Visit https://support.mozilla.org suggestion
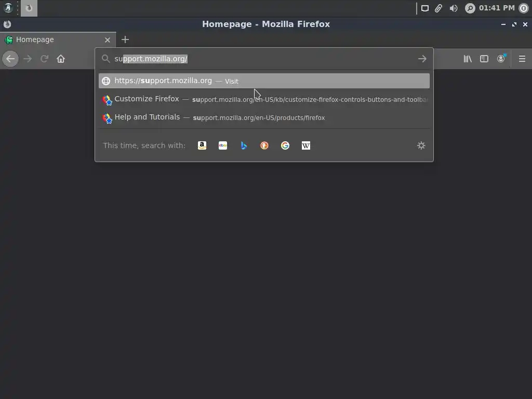 pyautogui.click(x=264, y=81)
